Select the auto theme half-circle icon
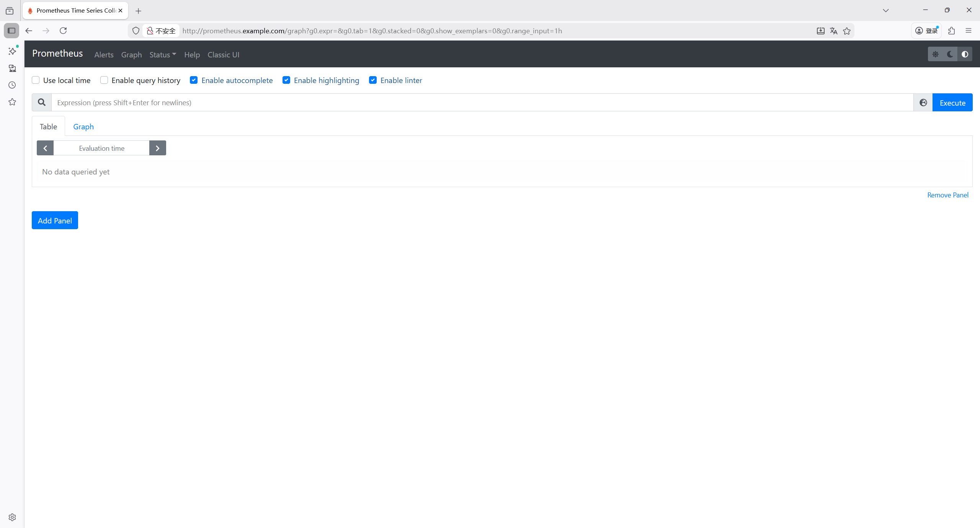Screen dimensions: 980x528 (965, 54)
